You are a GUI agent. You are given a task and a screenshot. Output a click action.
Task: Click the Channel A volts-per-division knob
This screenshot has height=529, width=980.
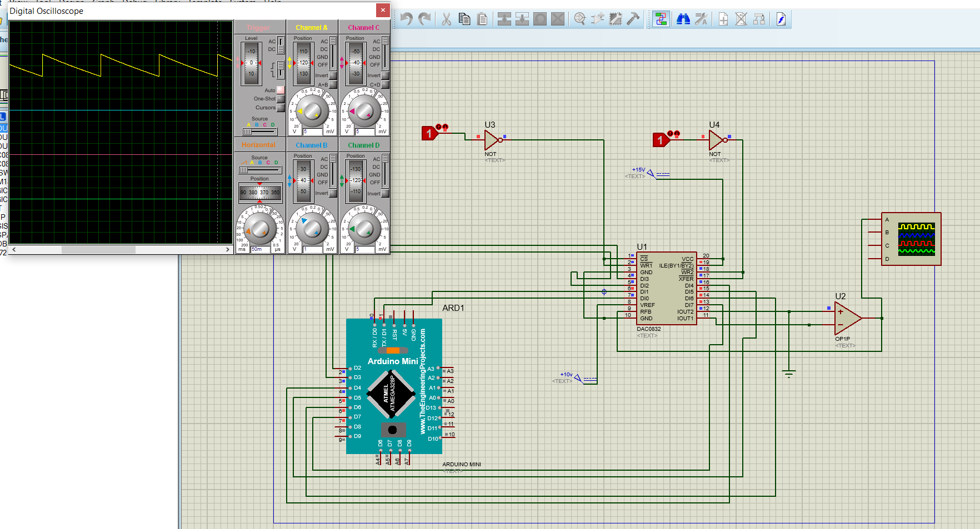coord(312,110)
